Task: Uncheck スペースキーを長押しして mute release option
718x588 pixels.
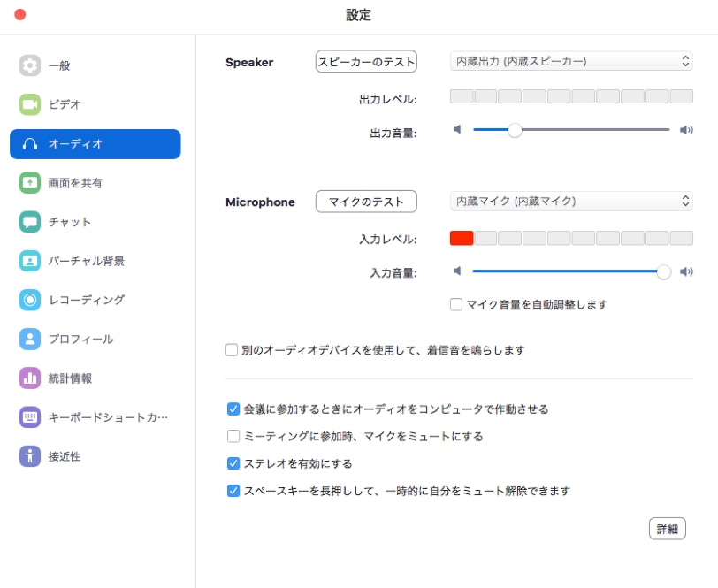Action: [x=233, y=491]
